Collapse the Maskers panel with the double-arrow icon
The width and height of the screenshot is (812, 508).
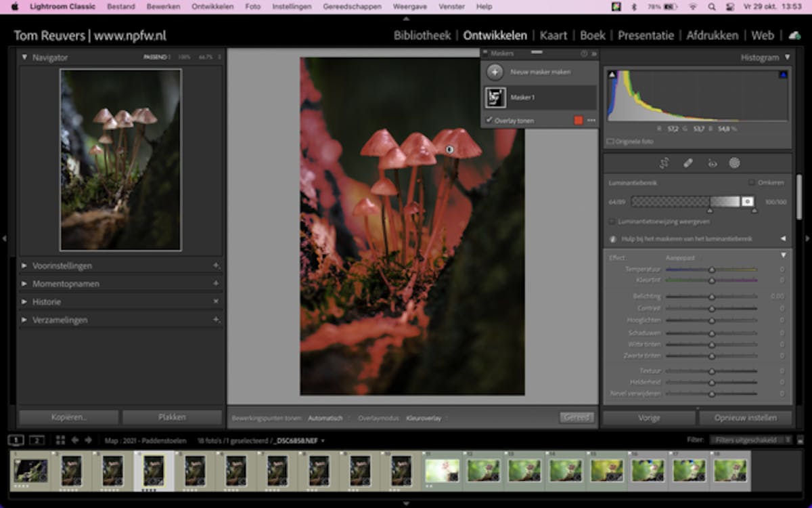pos(594,54)
